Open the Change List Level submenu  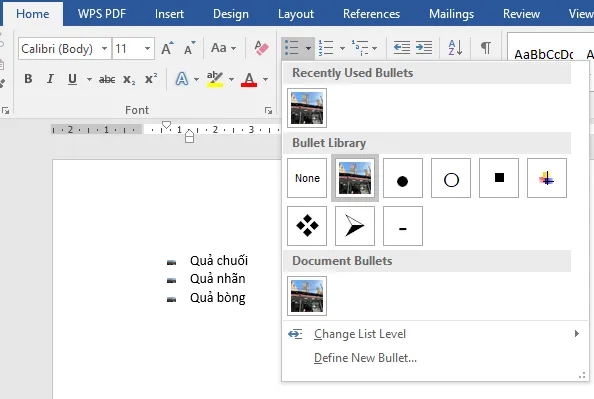coord(435,334)
